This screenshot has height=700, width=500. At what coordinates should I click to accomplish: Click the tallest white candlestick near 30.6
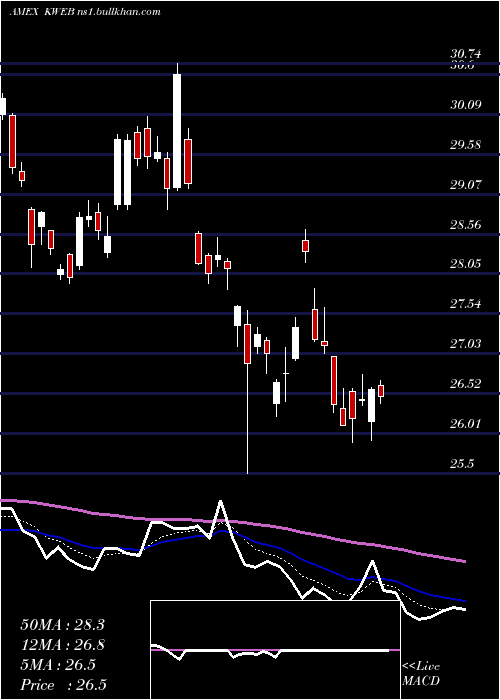tap(177, 127)
